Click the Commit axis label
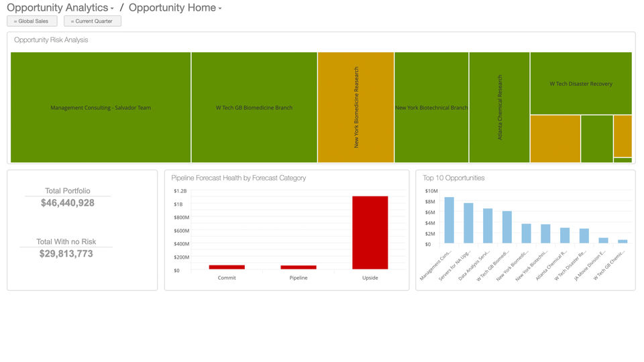644x362 pixels. [227, 278]
